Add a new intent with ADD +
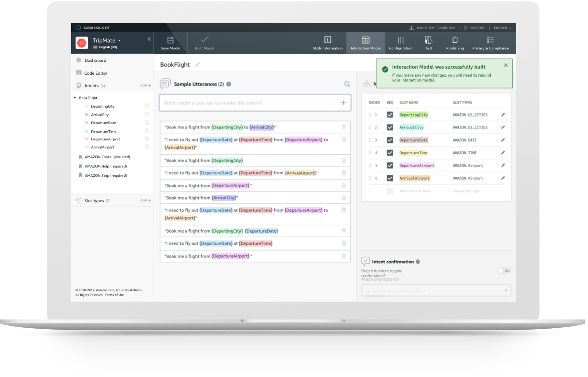The image size is (588, 377). [146, 85]
